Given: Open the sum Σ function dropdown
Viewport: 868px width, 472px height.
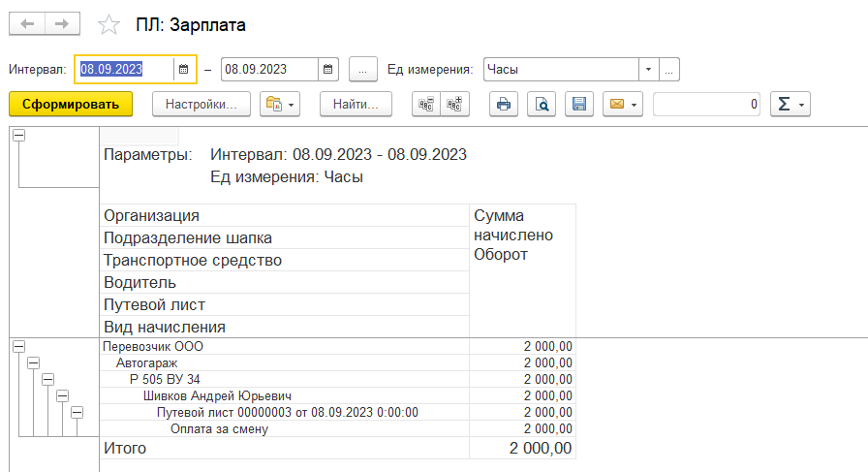Looking at the screenshot, I should pos(790,104).
